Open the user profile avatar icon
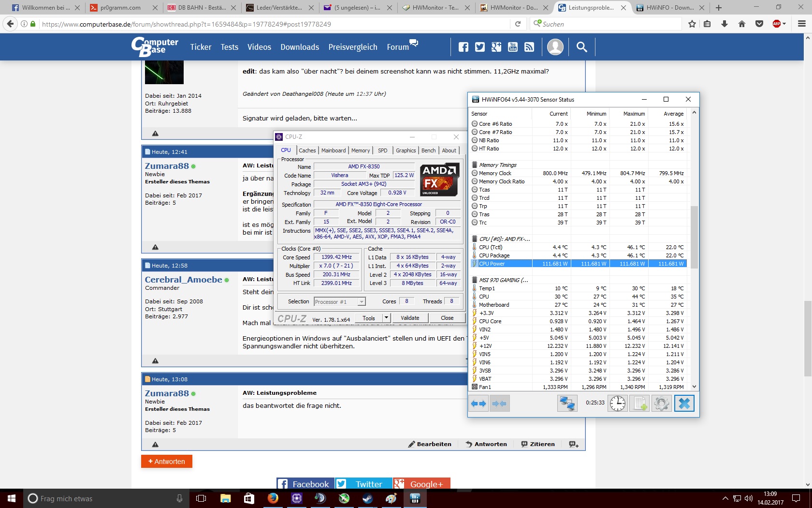Screen dimensions: 812x508 [x=555, y=47]
